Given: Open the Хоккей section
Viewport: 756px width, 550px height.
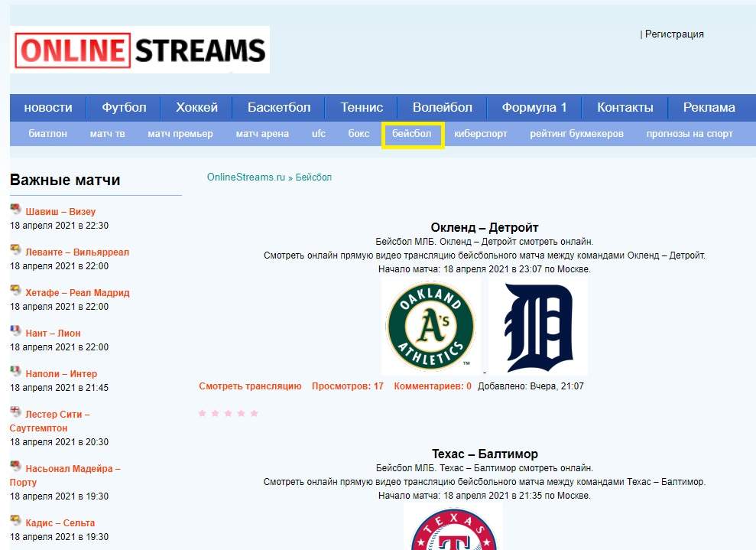Looking at the screenshot, I should (196, 107).
